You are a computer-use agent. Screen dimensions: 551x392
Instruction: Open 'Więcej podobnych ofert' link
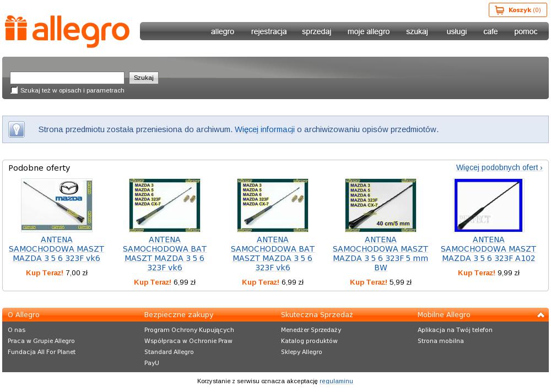499,167
